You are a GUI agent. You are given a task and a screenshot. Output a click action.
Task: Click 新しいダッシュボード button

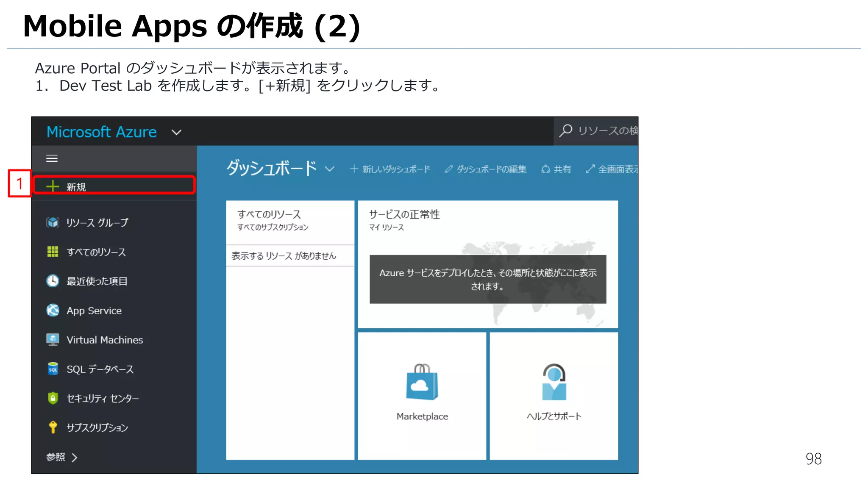click(x=390, y=169)
